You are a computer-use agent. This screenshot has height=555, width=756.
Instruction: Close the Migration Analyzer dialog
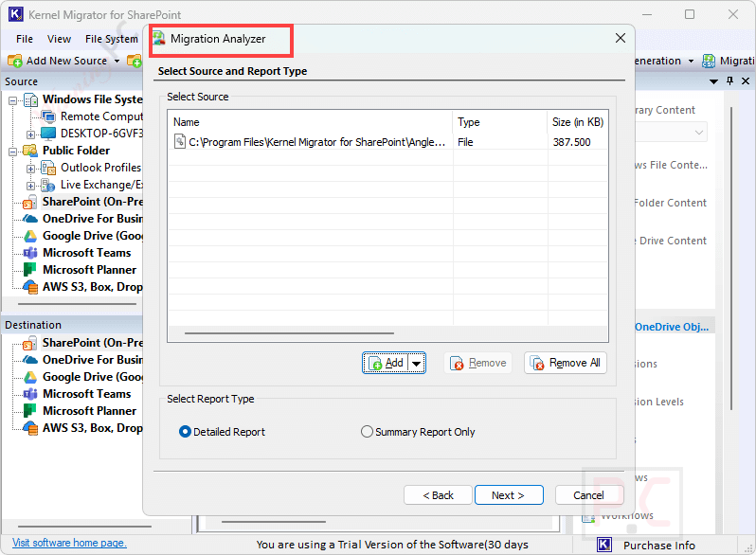point(621,38)
